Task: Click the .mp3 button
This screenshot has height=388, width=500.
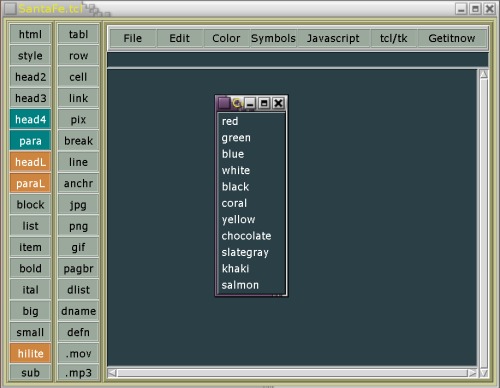Action: click(x=78, y=373)
